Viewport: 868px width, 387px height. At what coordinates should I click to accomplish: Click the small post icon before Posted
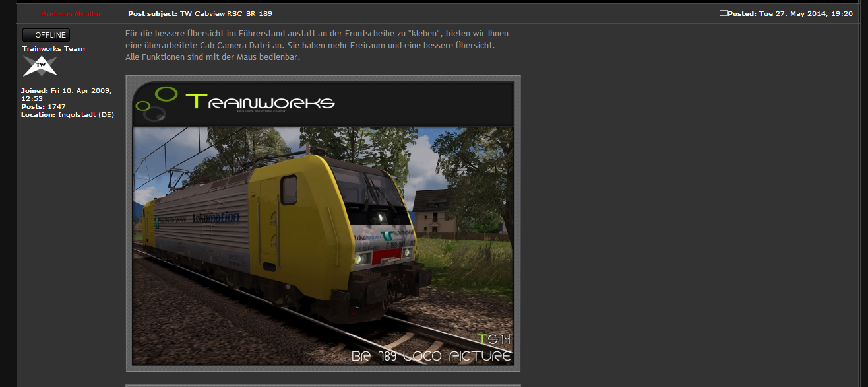724,13
